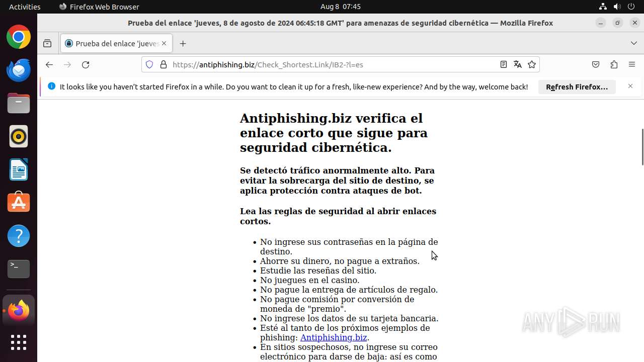
Task: Open the Firefox application menu
Action: [632, 64]
